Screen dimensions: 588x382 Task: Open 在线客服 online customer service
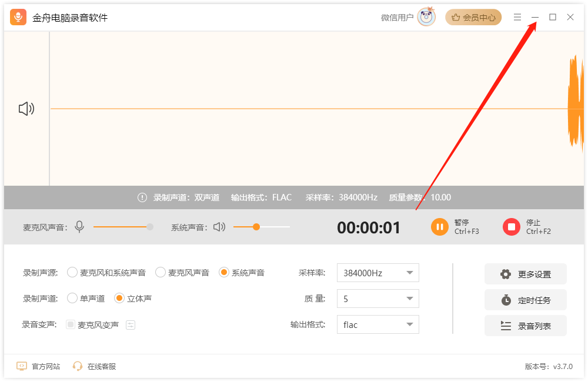[96, 366]
